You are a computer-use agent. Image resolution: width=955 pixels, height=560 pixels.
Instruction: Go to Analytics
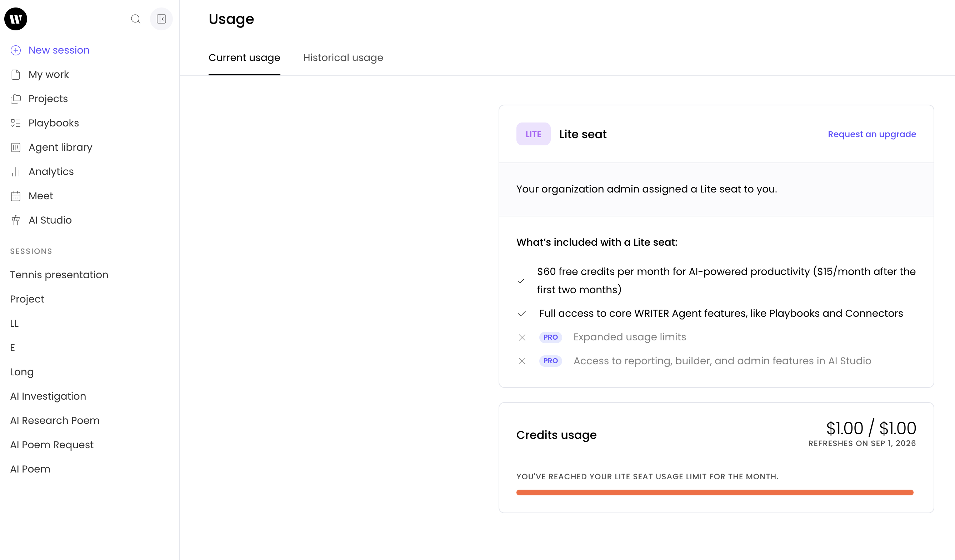pyautogui.click(x=51, y=172)
